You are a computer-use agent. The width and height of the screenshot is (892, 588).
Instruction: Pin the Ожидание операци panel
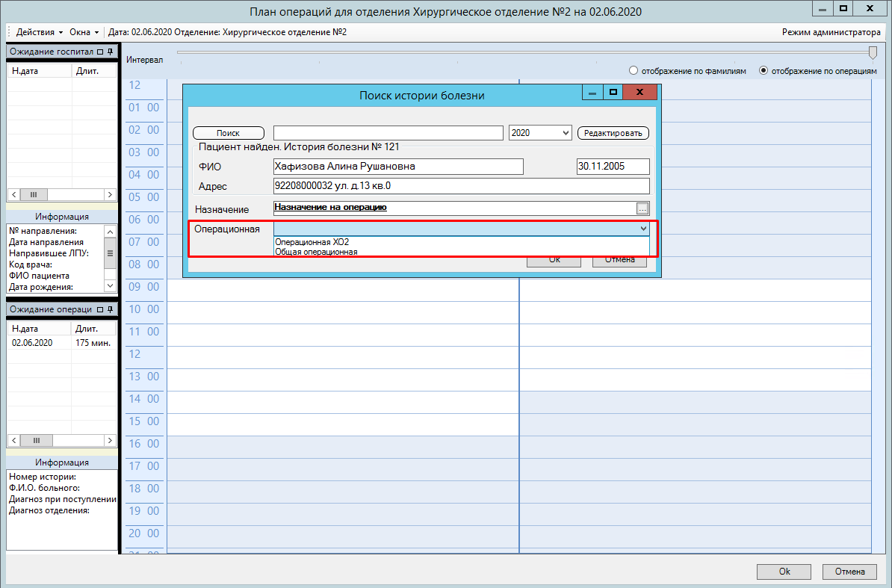tap(111, 309)
